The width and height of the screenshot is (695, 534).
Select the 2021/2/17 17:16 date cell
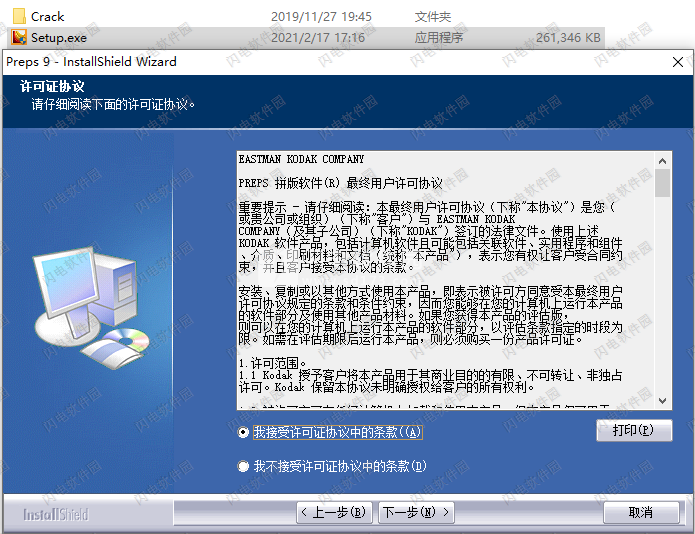tap(318, 38)
